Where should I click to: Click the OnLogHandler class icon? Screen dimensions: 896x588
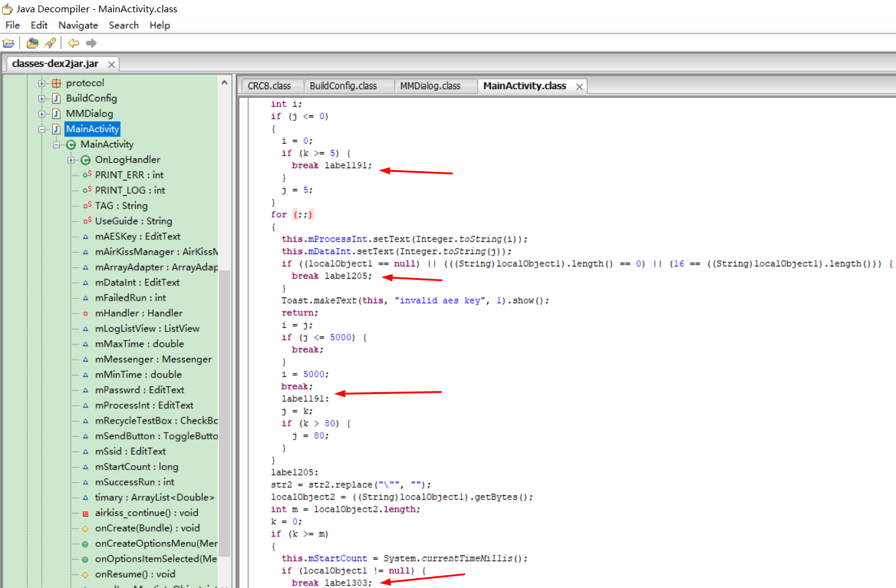tap(85, 160)
